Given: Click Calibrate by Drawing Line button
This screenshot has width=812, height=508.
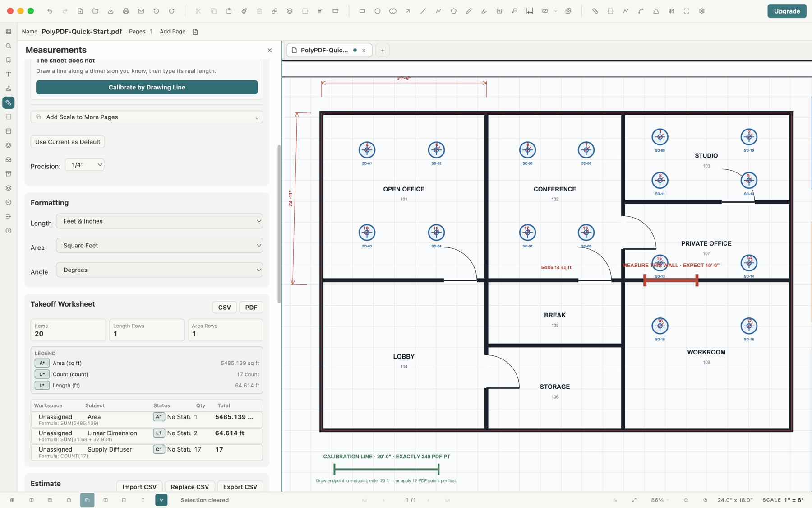Looking at the screenshot, I should [147, 87].
